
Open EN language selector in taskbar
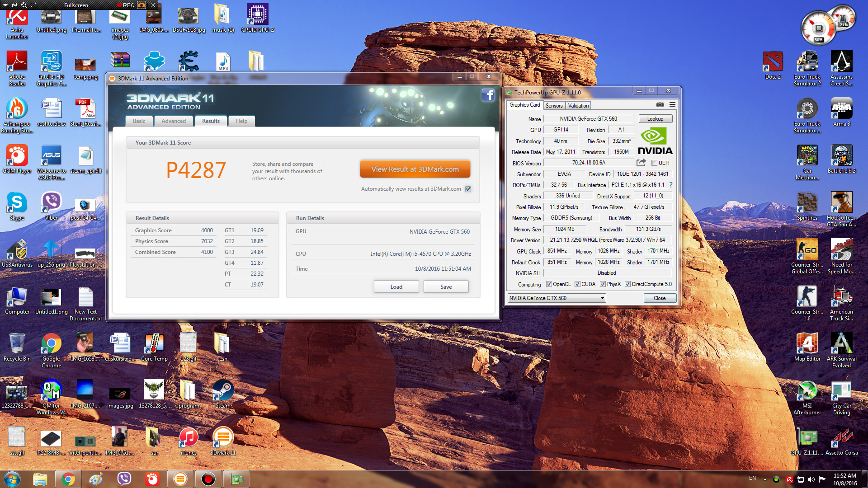coord(752,478)
